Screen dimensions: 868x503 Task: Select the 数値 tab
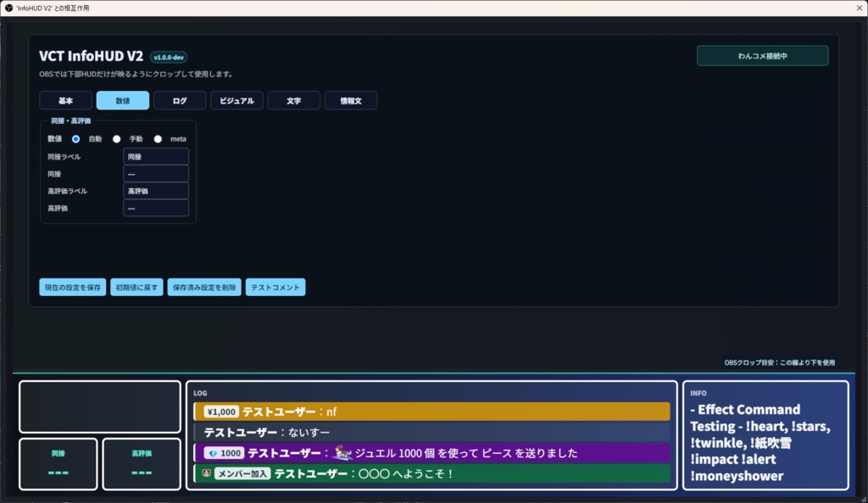(122, 100)
